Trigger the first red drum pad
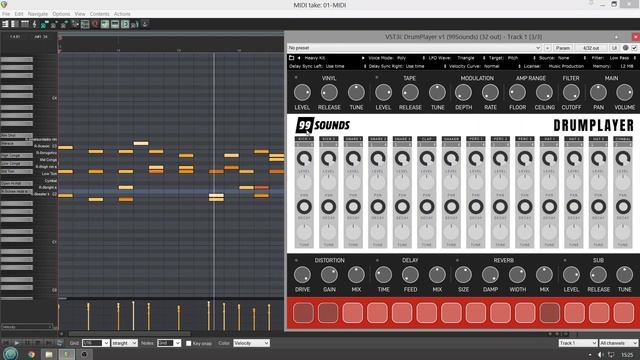This screenshot has width=640, height=360. pyautogui.click(x=304, y=313)
